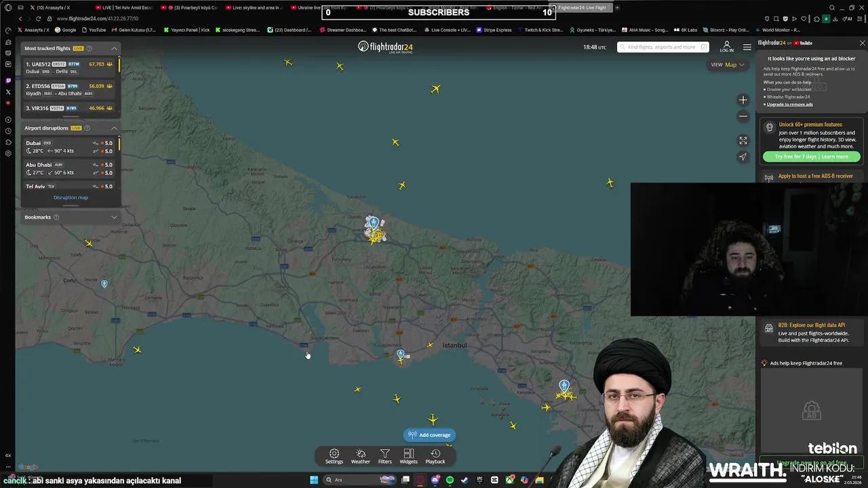The image size is (868, 488).
Task: Reload the page in the browser
Action: 38,18
